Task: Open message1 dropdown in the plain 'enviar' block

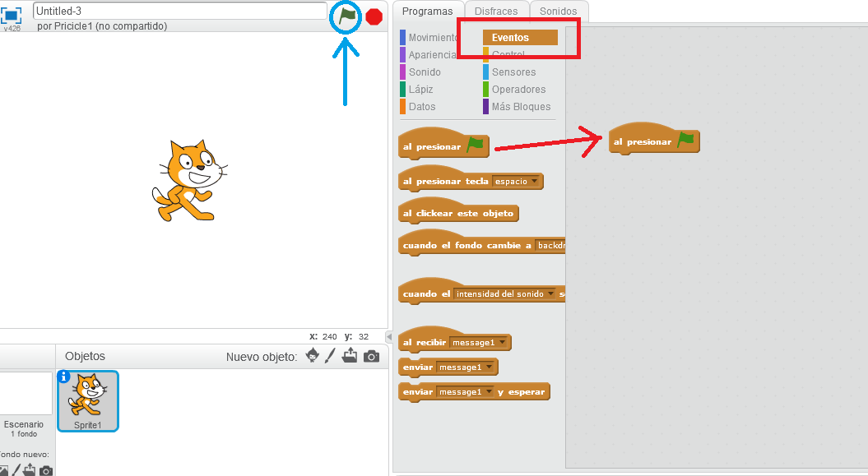Action: (466, 367)
